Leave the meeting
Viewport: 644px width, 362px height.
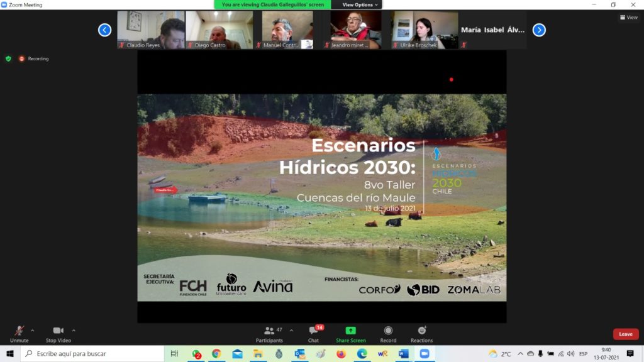click(x=625, y=334)
